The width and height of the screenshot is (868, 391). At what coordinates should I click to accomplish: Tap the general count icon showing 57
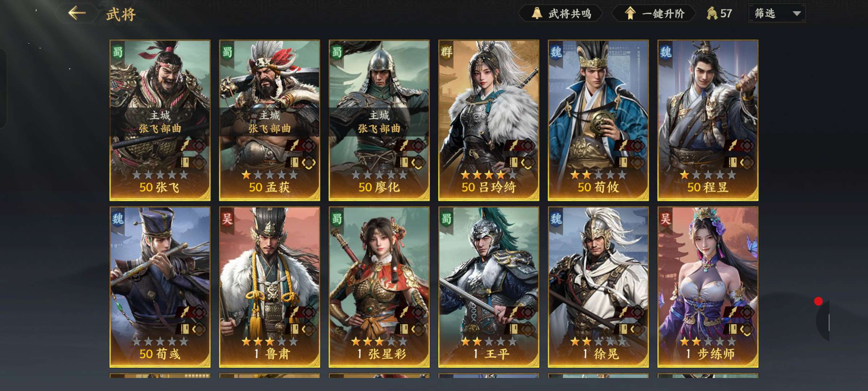point(712,13)
